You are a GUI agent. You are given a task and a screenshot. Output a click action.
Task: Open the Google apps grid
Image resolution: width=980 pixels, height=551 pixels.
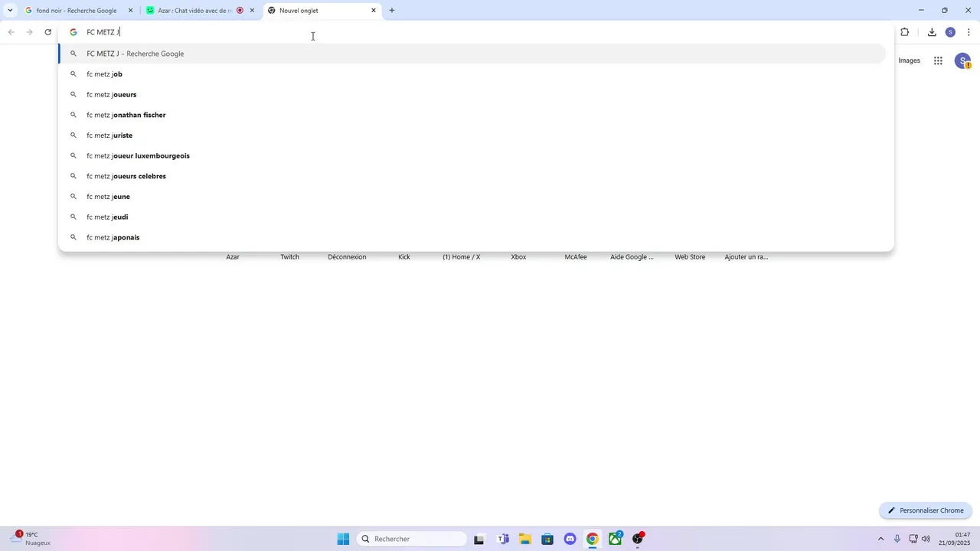pos(938,60)
